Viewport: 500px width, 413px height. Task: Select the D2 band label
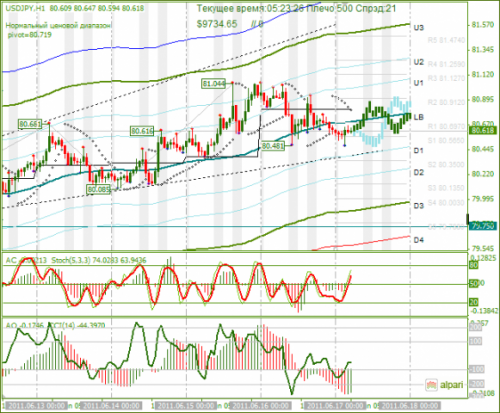click(418, 172)
